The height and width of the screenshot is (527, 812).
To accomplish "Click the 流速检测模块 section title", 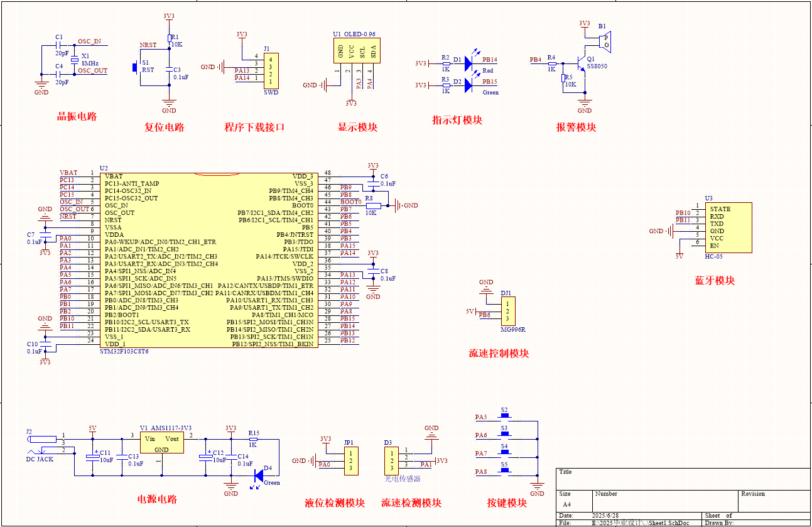I will pos(411,503).
